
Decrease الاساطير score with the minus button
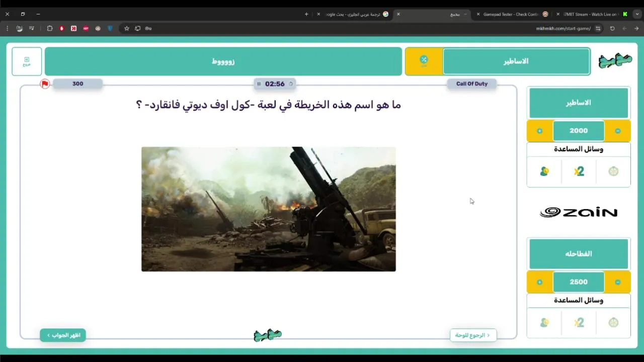click(618, 131)
